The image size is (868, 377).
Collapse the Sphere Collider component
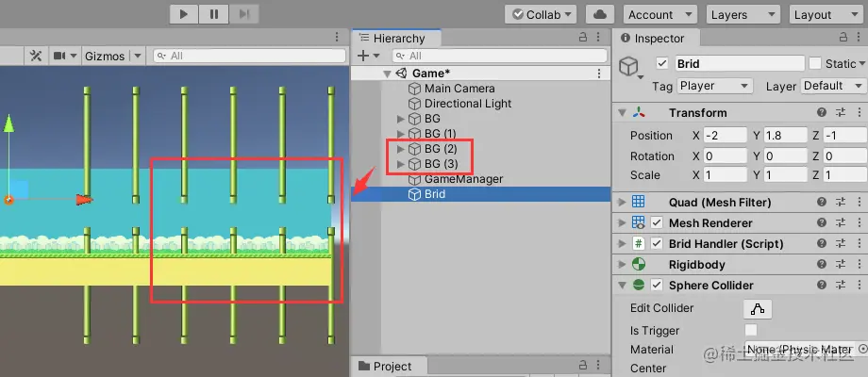pyautogui.click(x=622, y=286)
